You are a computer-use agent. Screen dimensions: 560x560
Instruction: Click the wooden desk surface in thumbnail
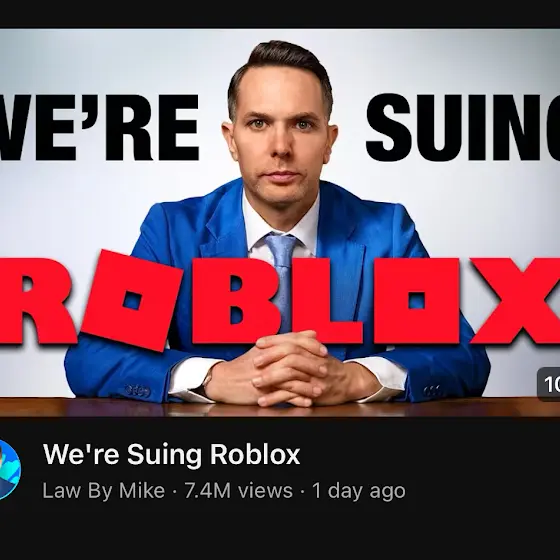280,407
